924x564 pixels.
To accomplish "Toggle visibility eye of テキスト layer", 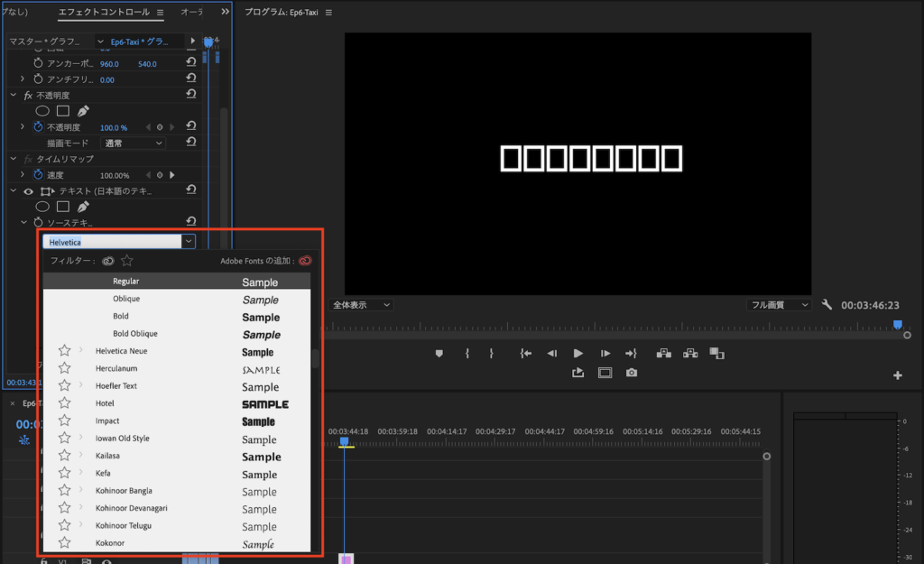I will tap(28, 191).
